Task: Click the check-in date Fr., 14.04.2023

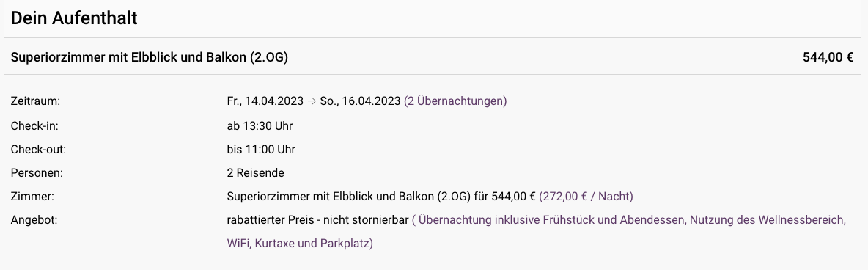Action: pos(265,101)
